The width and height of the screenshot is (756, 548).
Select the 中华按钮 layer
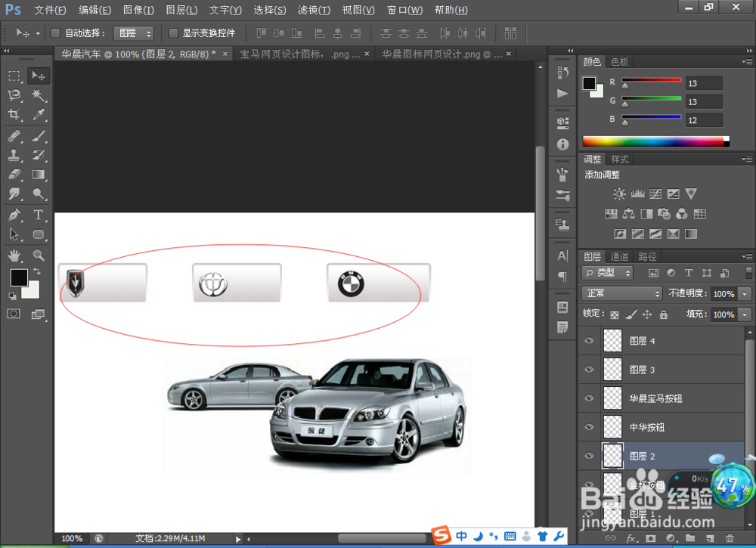663,427
